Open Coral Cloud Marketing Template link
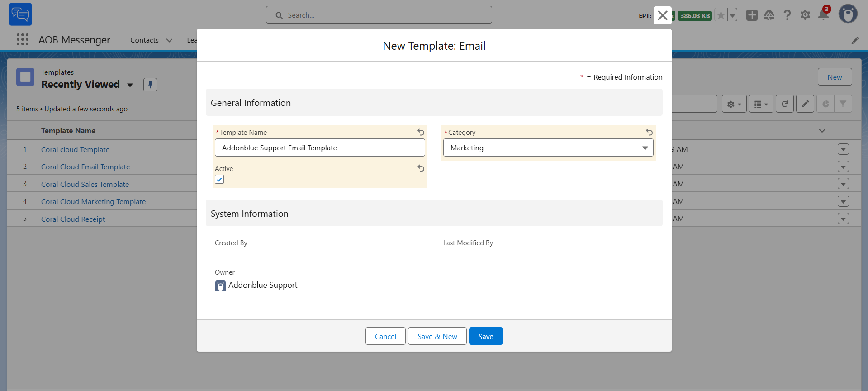This screenshot has height=391, width=868. click(93, 201)
